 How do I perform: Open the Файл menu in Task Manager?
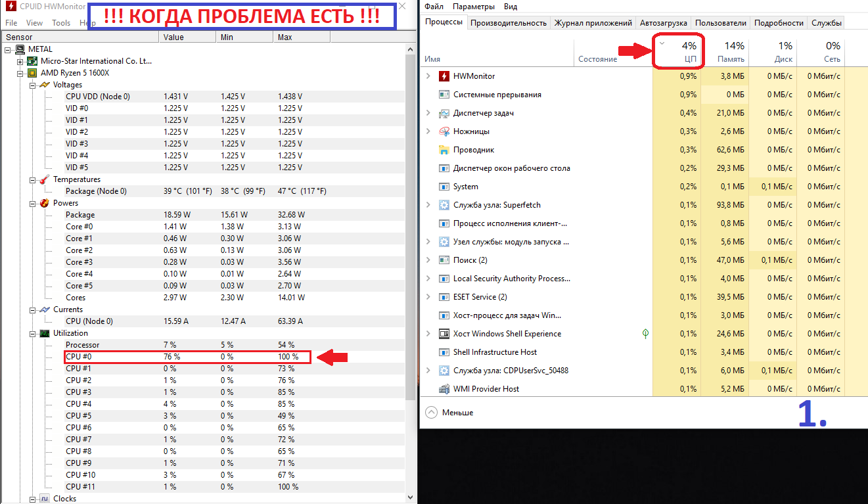[x=434, y=7]
